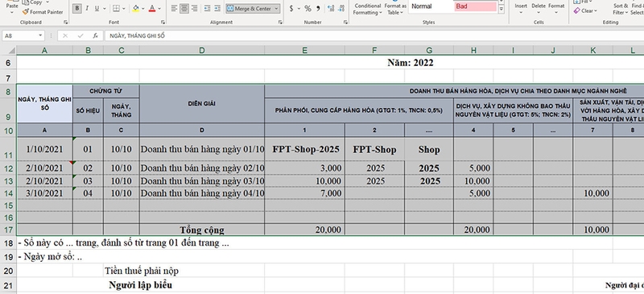Image resolution: width=644 pixels, height=294 pixels.
Task: Open Underline style dropdown arrow
Action: [x=105, y=8]
